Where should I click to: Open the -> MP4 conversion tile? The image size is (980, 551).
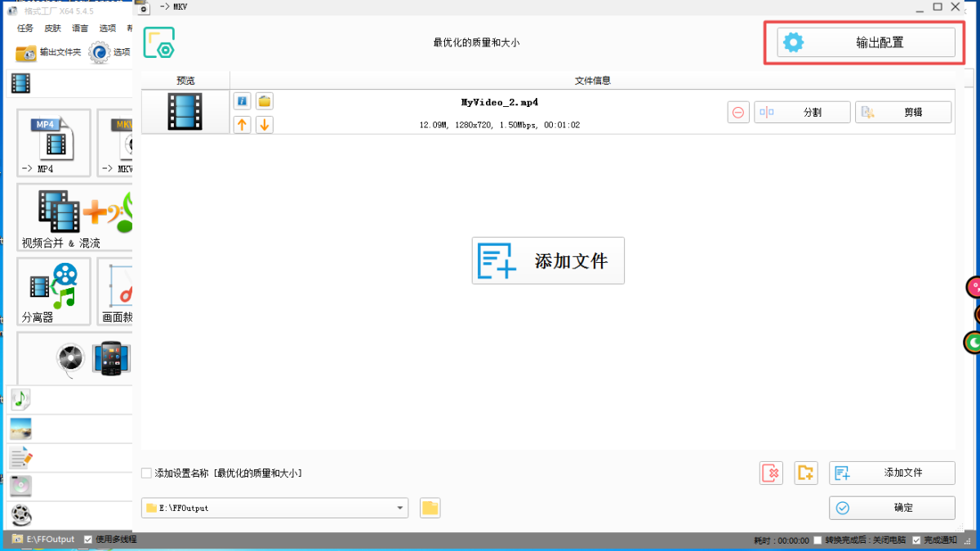pyautogui.click(x=54, y=143)
